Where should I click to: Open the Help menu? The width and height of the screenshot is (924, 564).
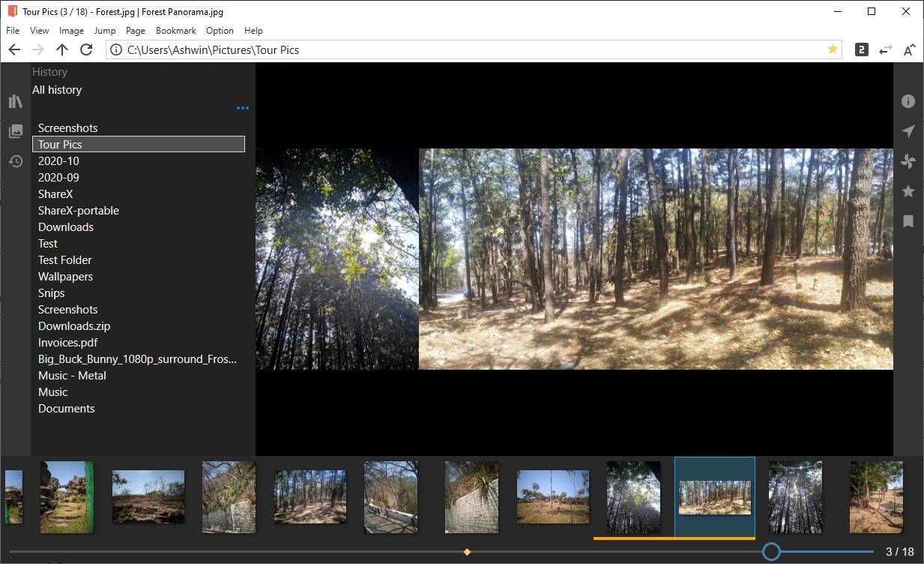click(253, 31)
